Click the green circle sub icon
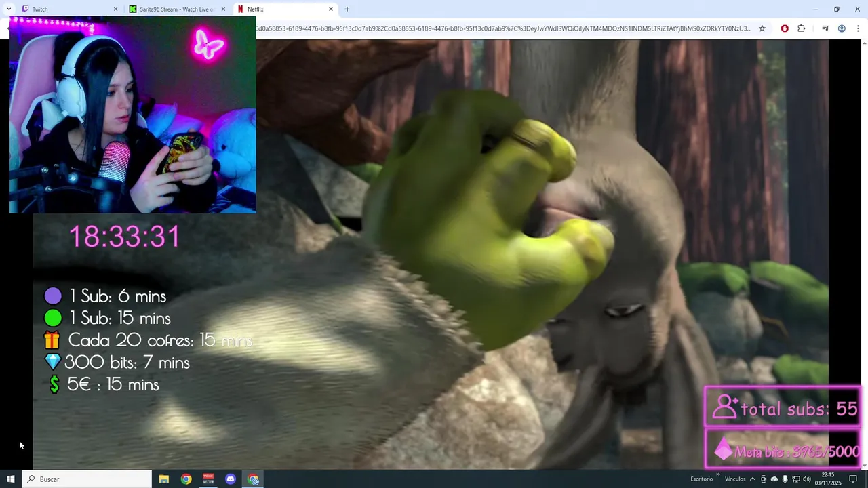The width and height of the screenshot is (868, 488). tap(53, 318)
